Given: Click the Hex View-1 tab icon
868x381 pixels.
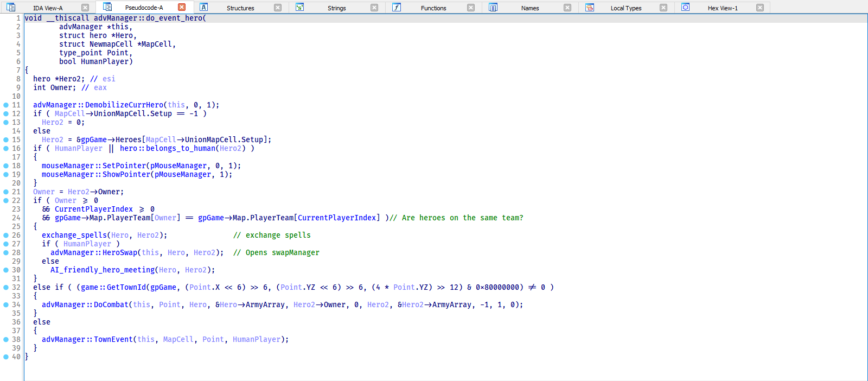Looking at the screenshot, I should pos(686,7).
